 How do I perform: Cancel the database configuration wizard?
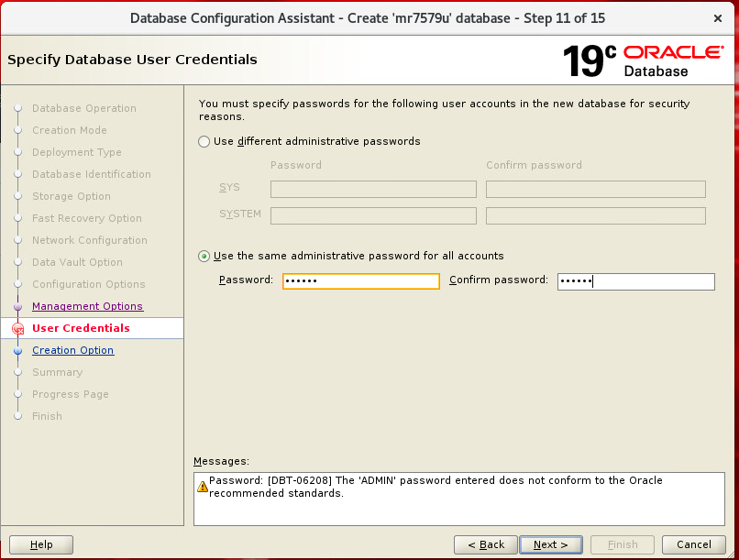[694, 545]
